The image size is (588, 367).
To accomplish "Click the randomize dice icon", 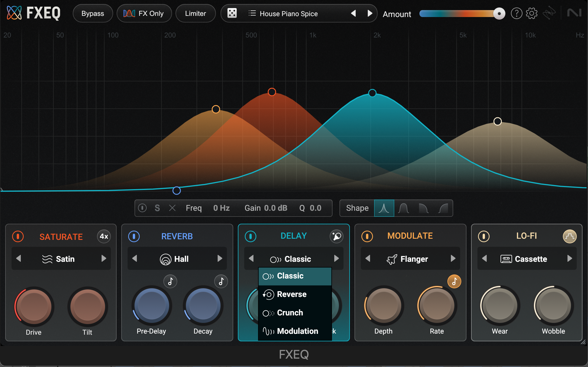I will coord(232,13).
